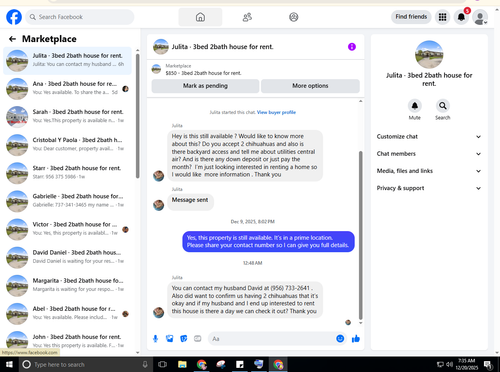Open the David Daniel conversation
This screenshot has height=372, width=500.
[x=67, y=257]
